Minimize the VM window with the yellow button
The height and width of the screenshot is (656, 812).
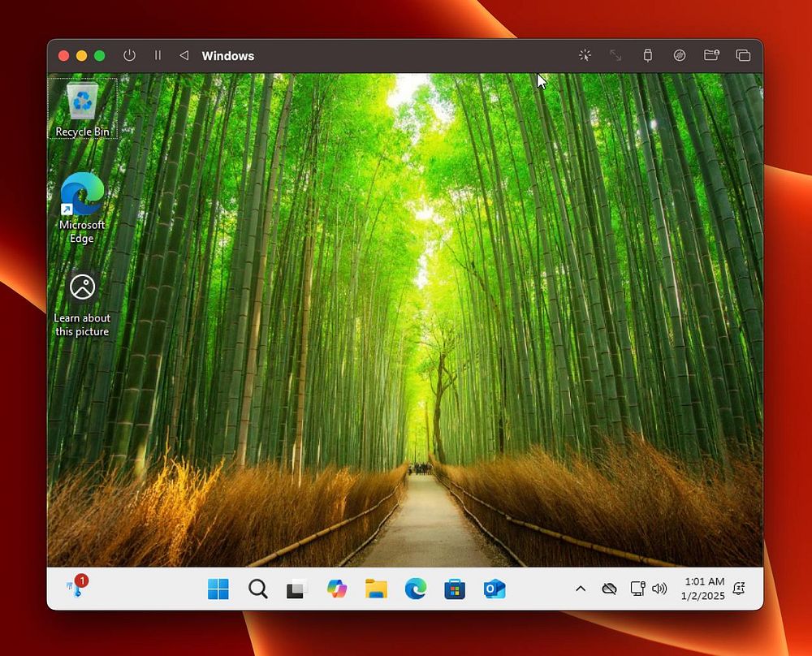click(82, 55)
